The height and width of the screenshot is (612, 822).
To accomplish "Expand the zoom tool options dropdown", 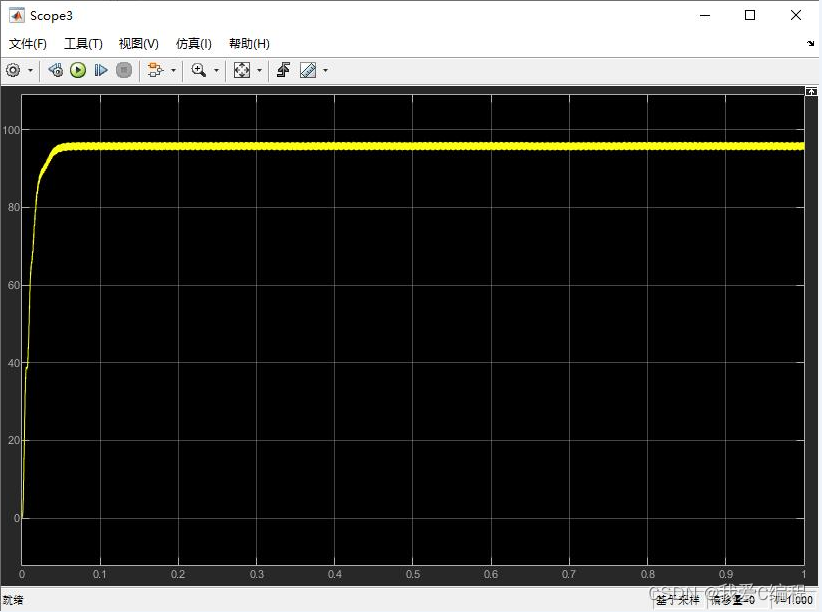I will 216,70.
